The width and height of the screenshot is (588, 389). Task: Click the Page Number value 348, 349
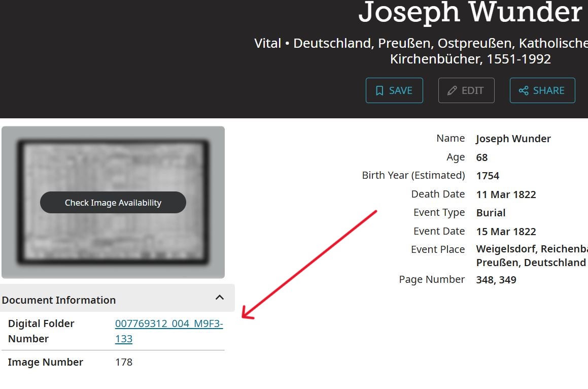496,280
